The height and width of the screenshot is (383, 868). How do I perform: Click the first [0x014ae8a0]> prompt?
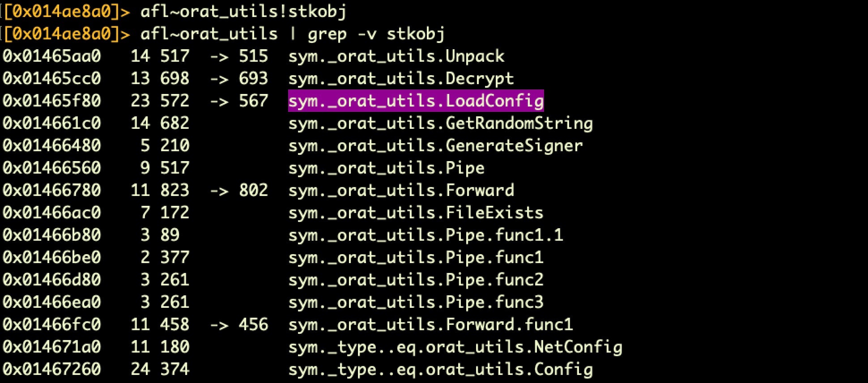tap(66, 11)
